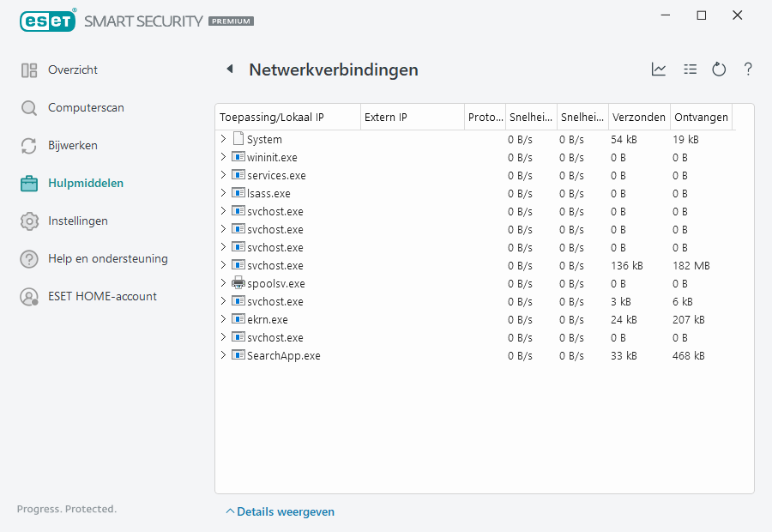
Task: Open the network activity graph icon
Action: point(659,69)
